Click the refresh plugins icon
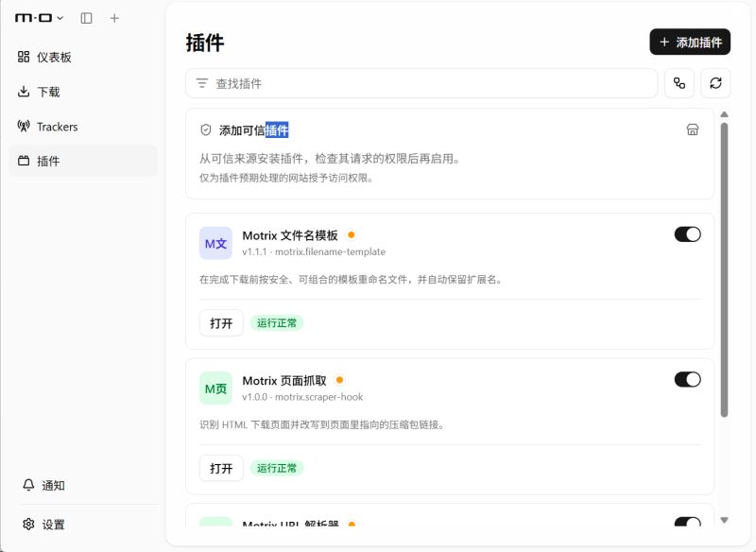 click(x=715, y=83)
